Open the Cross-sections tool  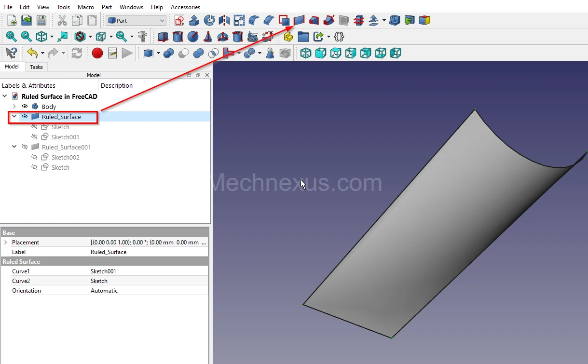[359, 20]
